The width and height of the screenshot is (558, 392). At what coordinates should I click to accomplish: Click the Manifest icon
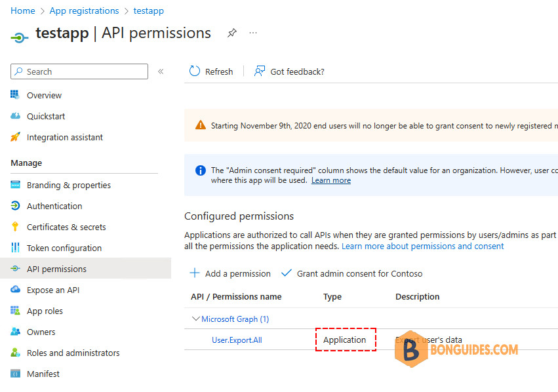[x=15, y=374]
